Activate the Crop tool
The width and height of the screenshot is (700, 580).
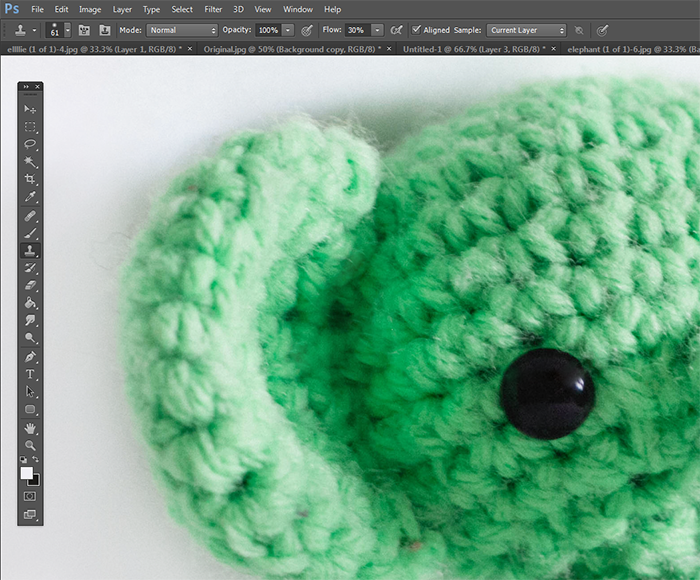(x=30, y=179)
